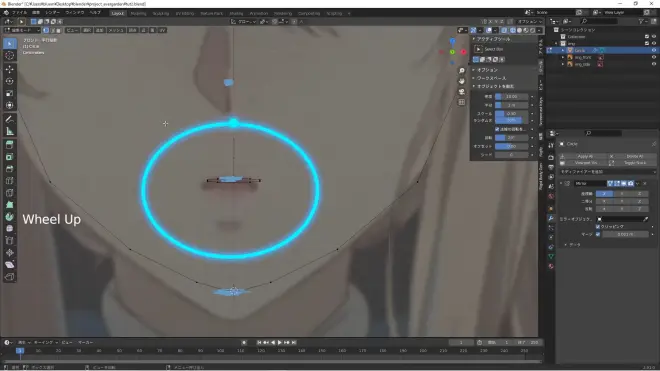660x371 pixels.
Task: Collapse the Active Tool panel header
Action: pyautogui.click(x=503, y=39)
